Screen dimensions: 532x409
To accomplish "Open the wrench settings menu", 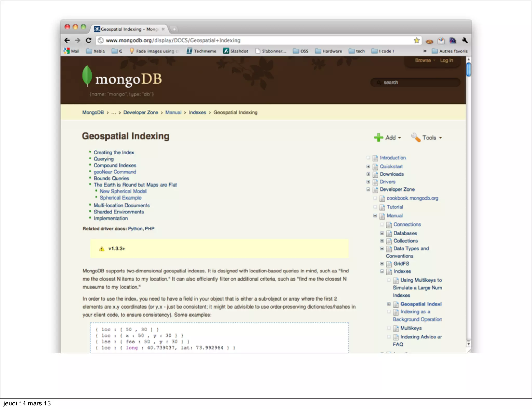I will click(x=465, y=40).
